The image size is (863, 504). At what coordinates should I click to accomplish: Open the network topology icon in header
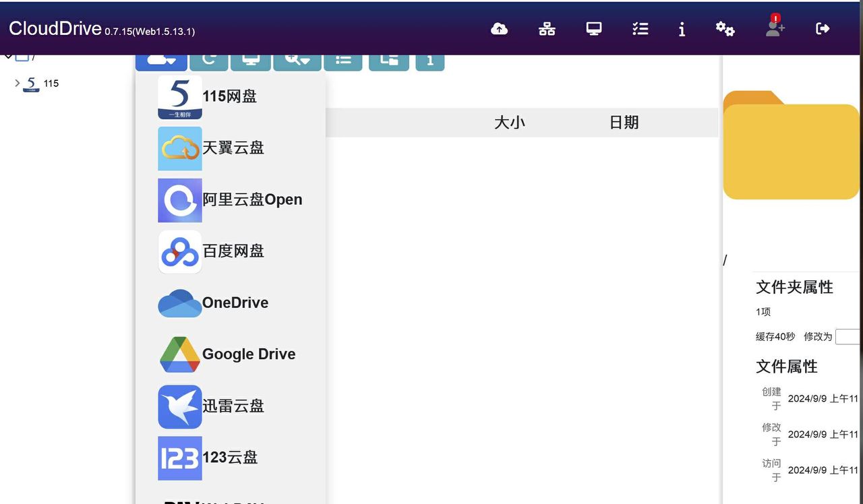[547, 28]
